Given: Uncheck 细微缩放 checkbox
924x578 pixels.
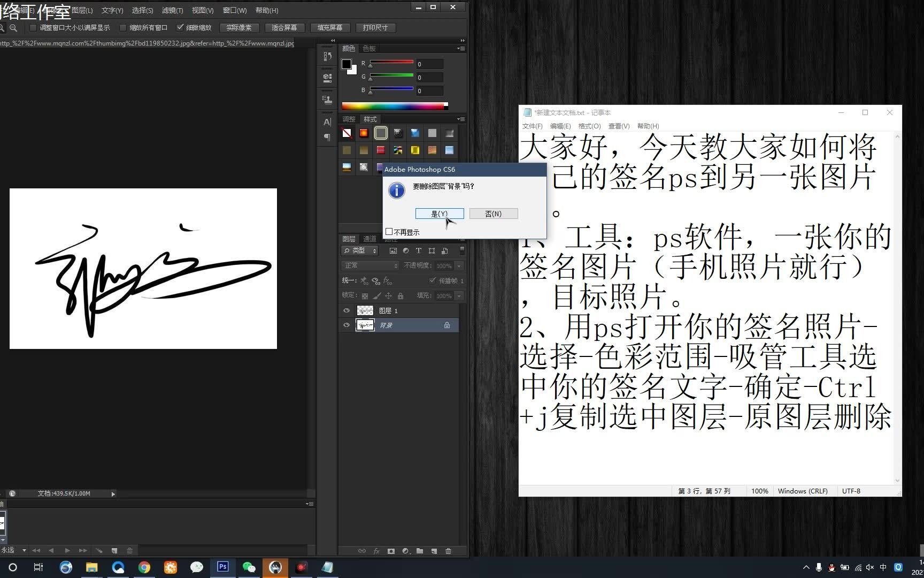Looking at the screenshot, I should click(180, 28).
